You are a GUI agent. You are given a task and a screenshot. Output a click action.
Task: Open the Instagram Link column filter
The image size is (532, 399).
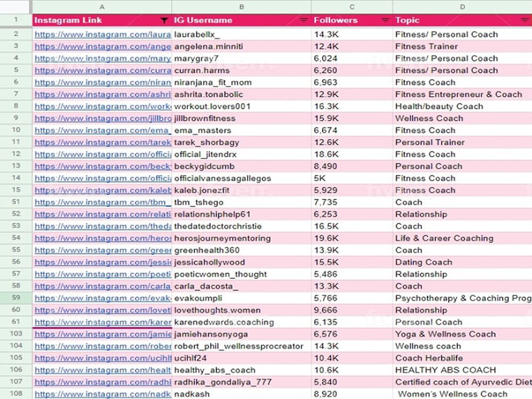tap(164, 20)
